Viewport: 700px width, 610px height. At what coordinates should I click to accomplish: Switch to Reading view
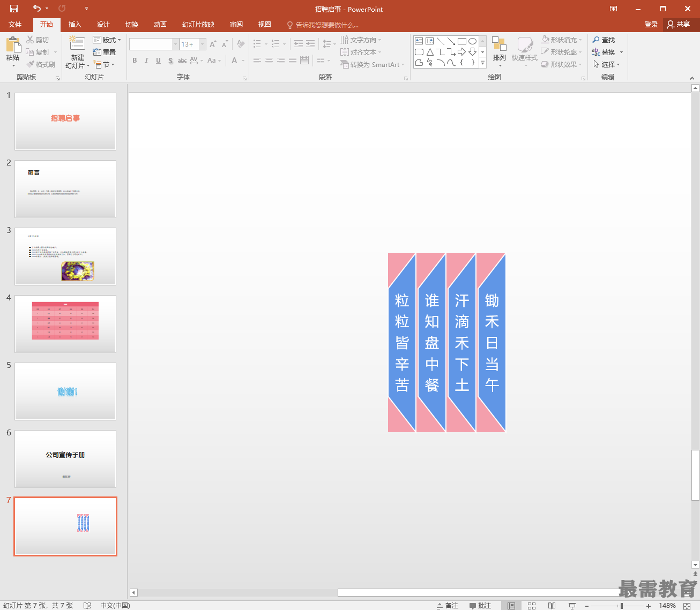[552, 606]
